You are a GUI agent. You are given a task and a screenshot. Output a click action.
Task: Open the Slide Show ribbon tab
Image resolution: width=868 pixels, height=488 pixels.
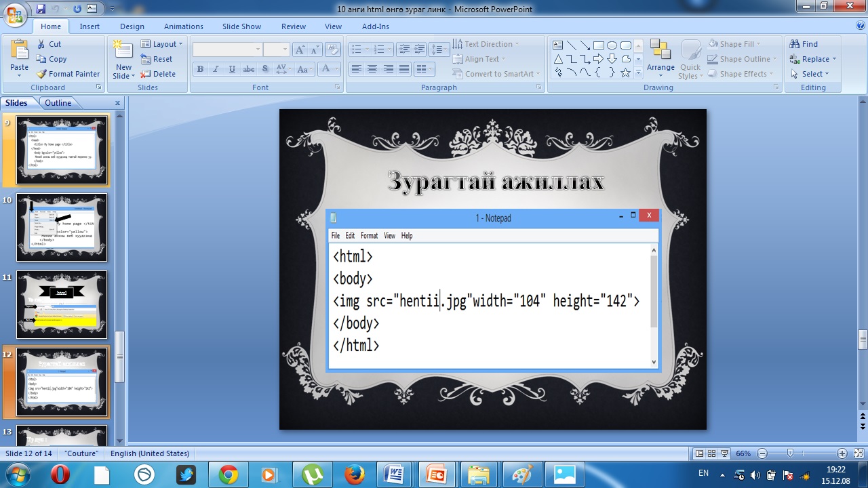click(242, 26)
